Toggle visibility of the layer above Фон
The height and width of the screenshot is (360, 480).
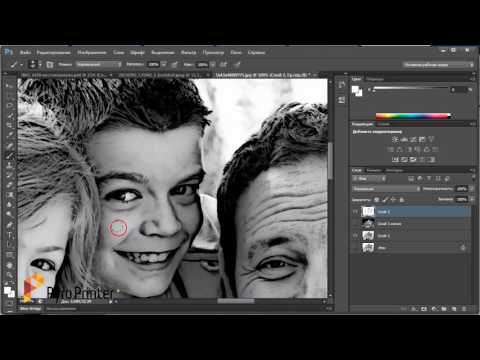point(355,236)
